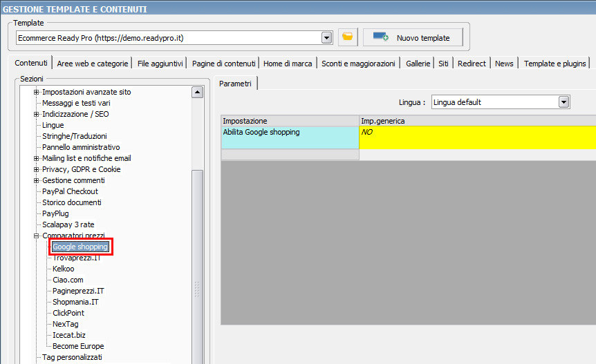Click the yellow NO value cell
This screenshot has height=364, width=596.
(x=478, y=137)
